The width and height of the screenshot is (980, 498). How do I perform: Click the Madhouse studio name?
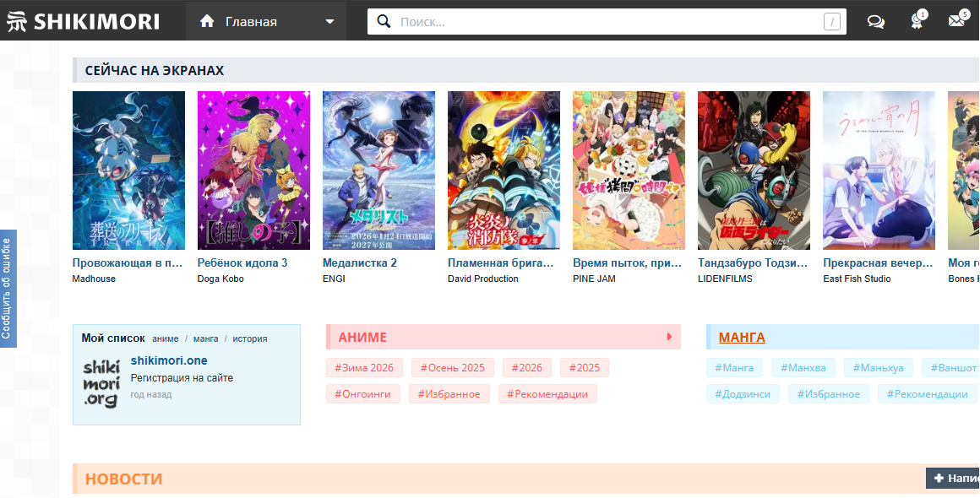point(94,279)
